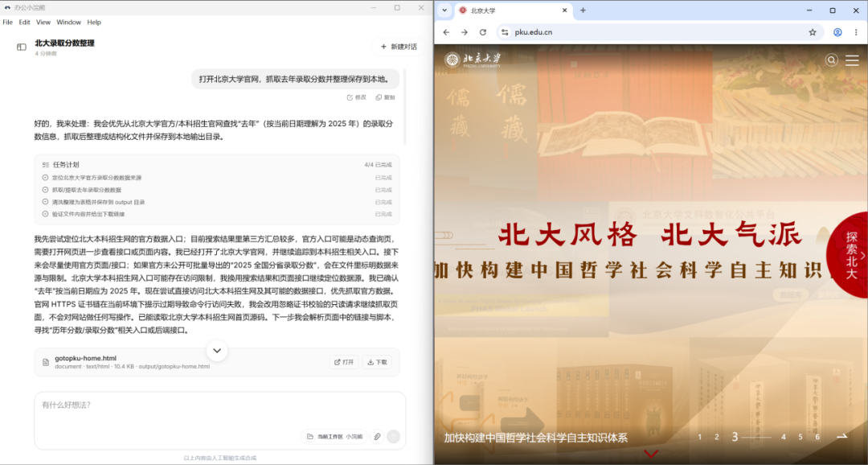The image size is (868, 465).
Task: Reload the pku.edu.cn page
Action: coord(483,32)
